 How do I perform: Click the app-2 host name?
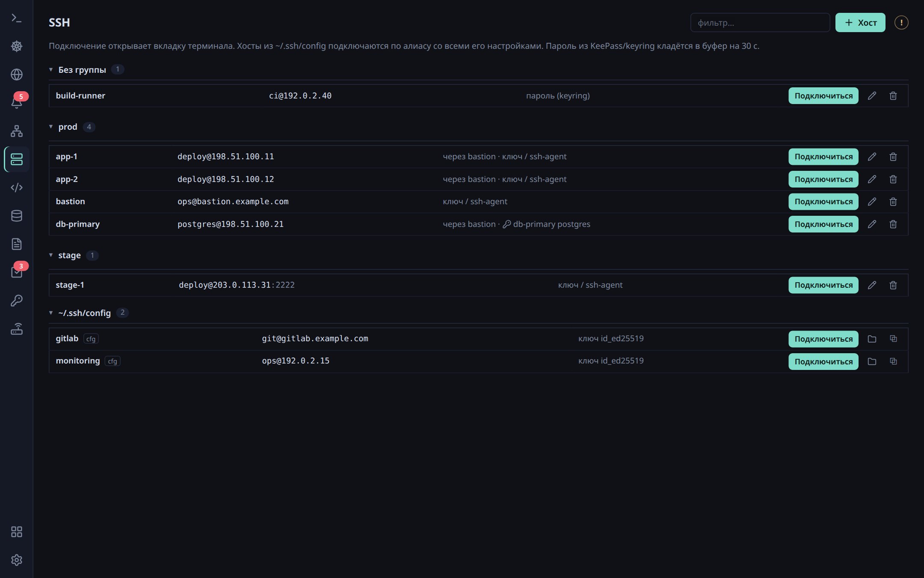[67, 179]
